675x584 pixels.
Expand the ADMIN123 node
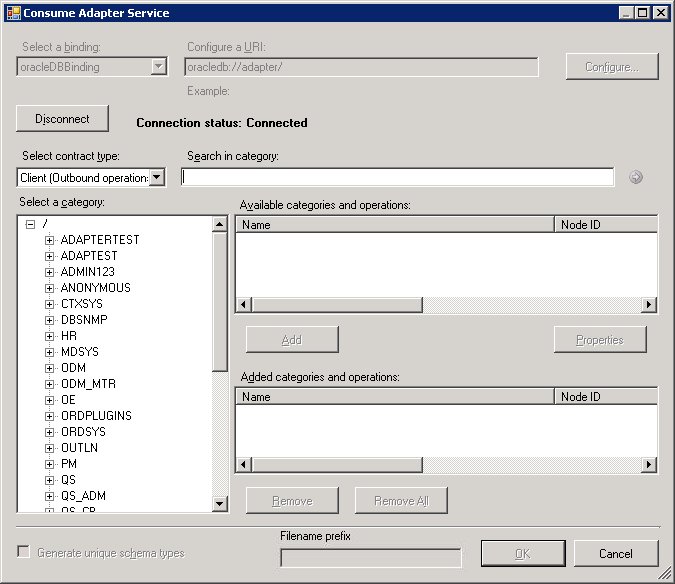click(50, 272)
